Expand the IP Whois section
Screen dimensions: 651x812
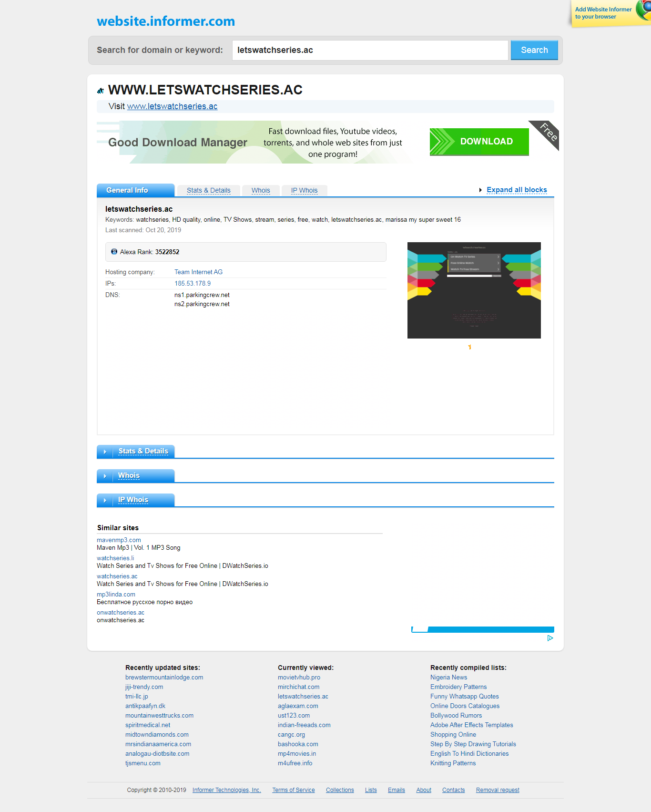133,500
